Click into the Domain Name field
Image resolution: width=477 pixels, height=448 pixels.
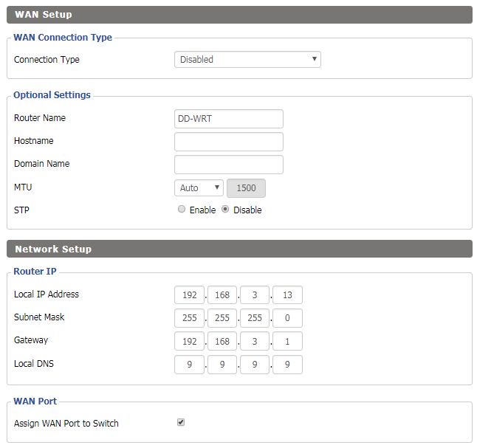point(228,165)
